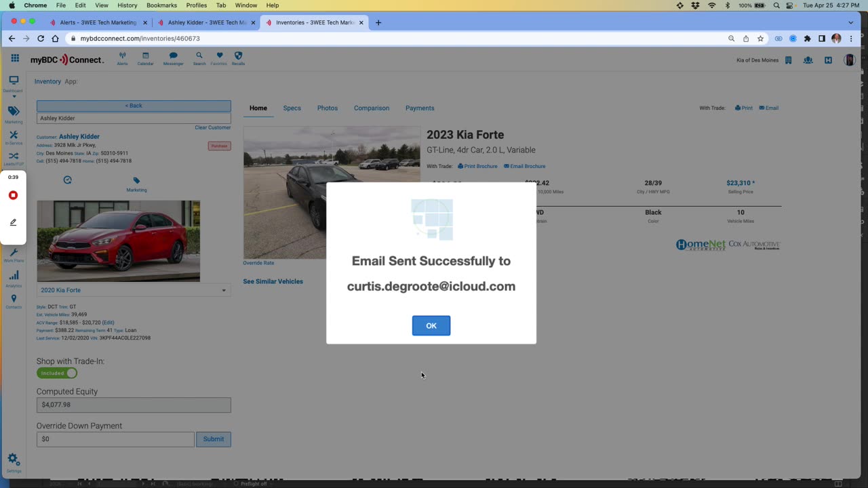This screenshot has width=868, height=488.
Task: Click See Similar Vehicles link
Action: tap(273, 281)
